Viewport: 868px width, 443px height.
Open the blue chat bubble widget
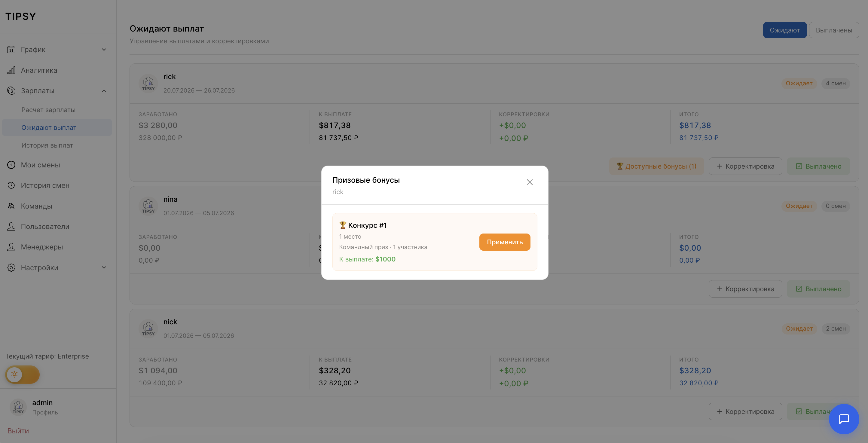[844, 419]
